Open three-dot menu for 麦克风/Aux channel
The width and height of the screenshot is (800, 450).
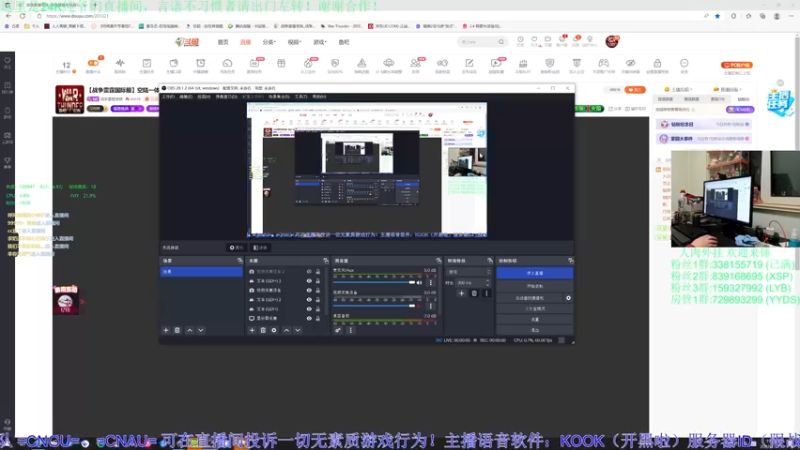coord(430,282)
